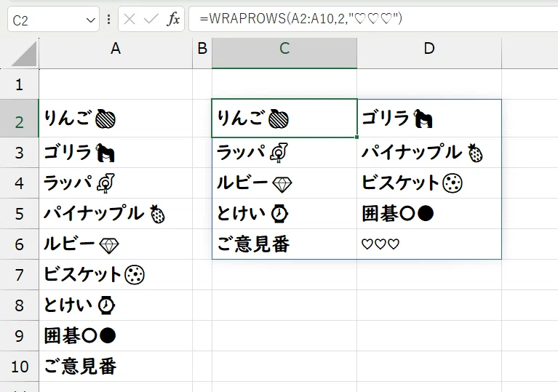Select row 5 header
Screen dimensions: 558x392
19,214
